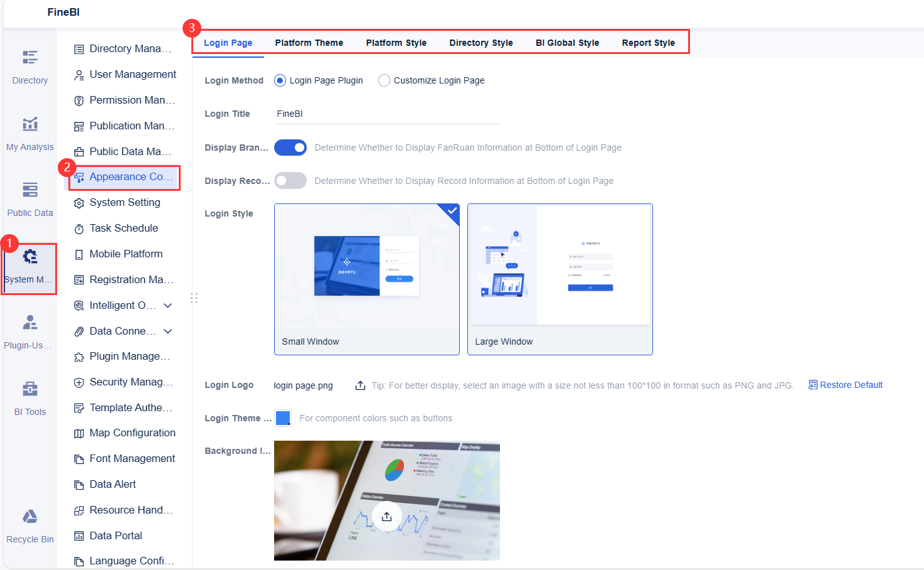Select the Customize Login Page radio button

383,80
